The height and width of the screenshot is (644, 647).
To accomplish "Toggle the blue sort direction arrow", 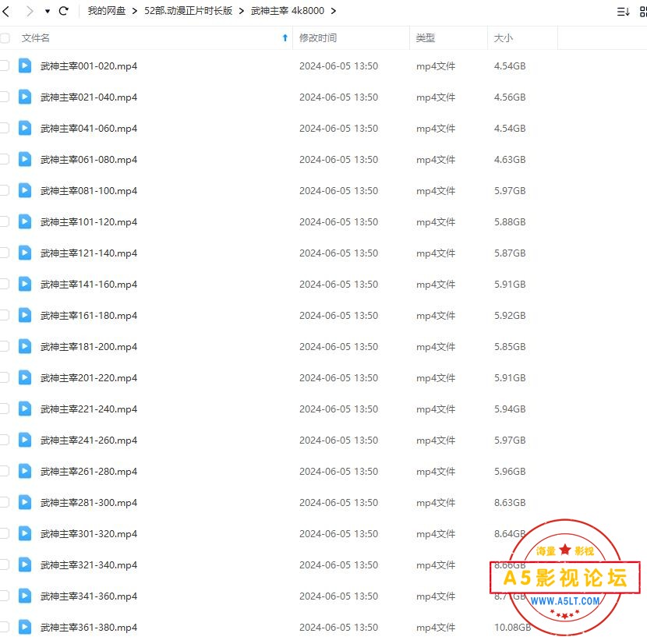I will pos(285,38).
